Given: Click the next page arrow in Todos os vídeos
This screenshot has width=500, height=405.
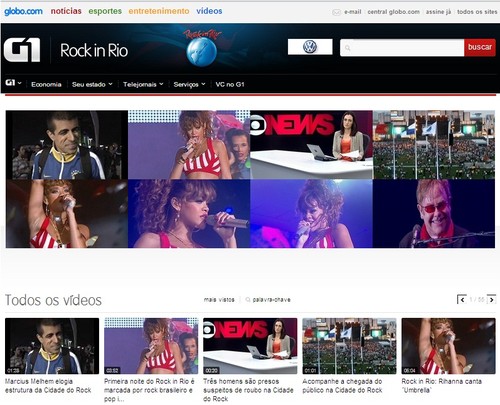Looking at the screenshot, I should point(491,299).
